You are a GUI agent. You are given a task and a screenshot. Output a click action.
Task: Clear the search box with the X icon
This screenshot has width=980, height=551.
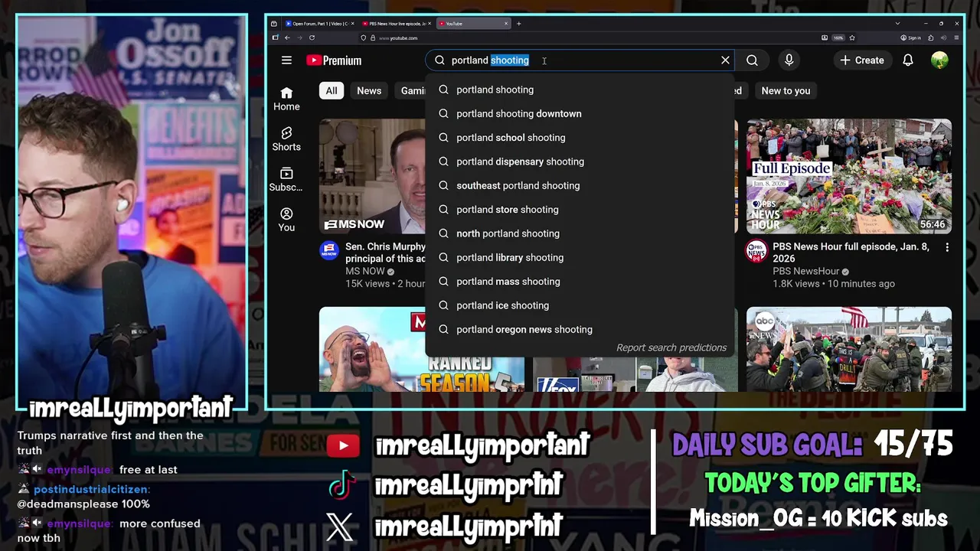(x=725, y=60)
